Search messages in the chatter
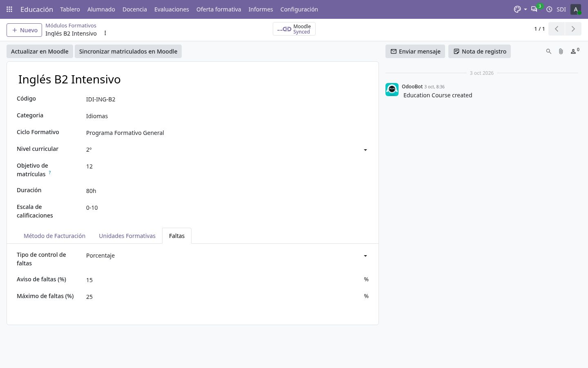This screenshot has height=368, width=588. (x=549, y=52)
